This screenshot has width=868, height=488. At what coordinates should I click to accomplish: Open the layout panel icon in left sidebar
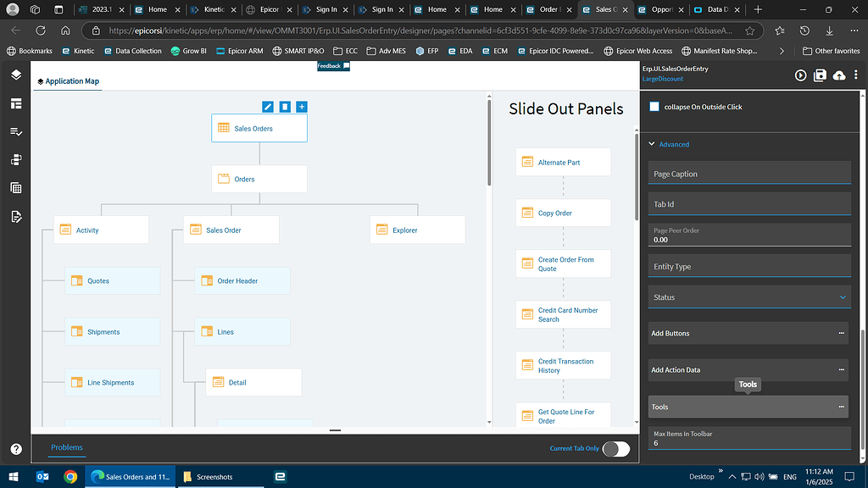(16, 103)
